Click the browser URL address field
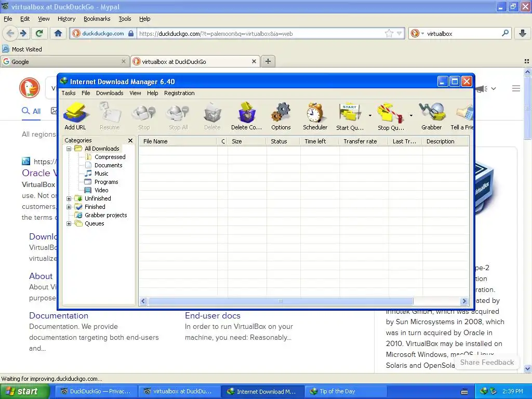The height and width of the screenshot is (399, 532). (x=260, y=34)
